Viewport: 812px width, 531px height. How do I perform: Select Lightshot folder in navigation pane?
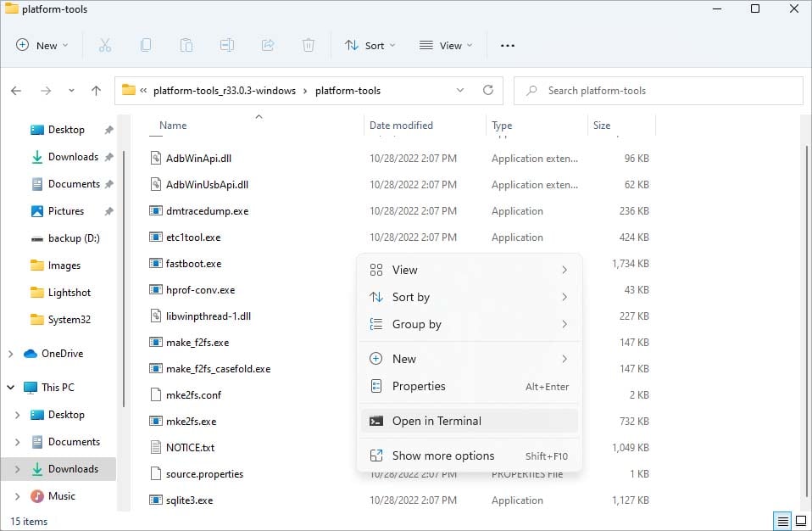tap(60, 293)
